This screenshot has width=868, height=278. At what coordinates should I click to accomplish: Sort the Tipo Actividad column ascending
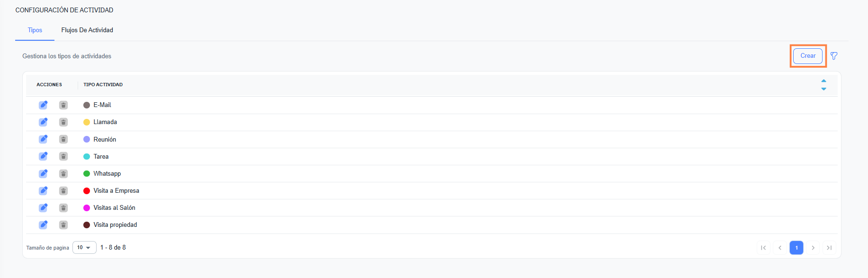click(x=823, y=81)
